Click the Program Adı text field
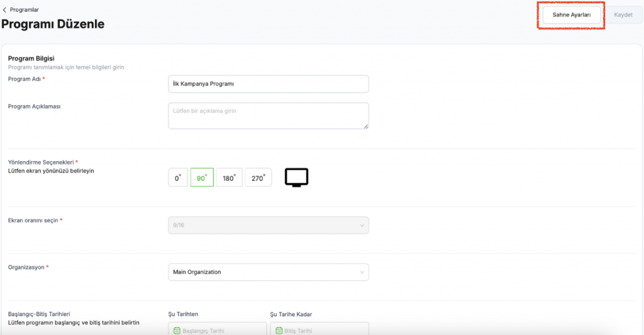The height and width of the screenshot is (335, 644). [268, 84]
